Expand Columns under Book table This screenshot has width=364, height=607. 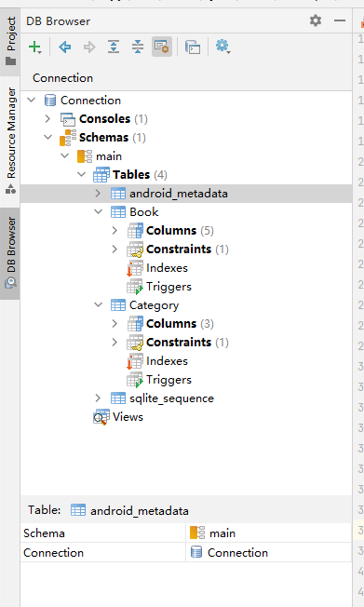click(x=115, y=230)
